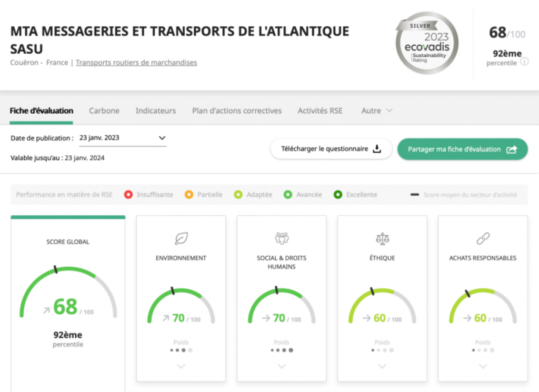Click the right arrow beside Social score 70
This screenshot has width=539, height=392.
pyautogui.click(x=266, y=318)
